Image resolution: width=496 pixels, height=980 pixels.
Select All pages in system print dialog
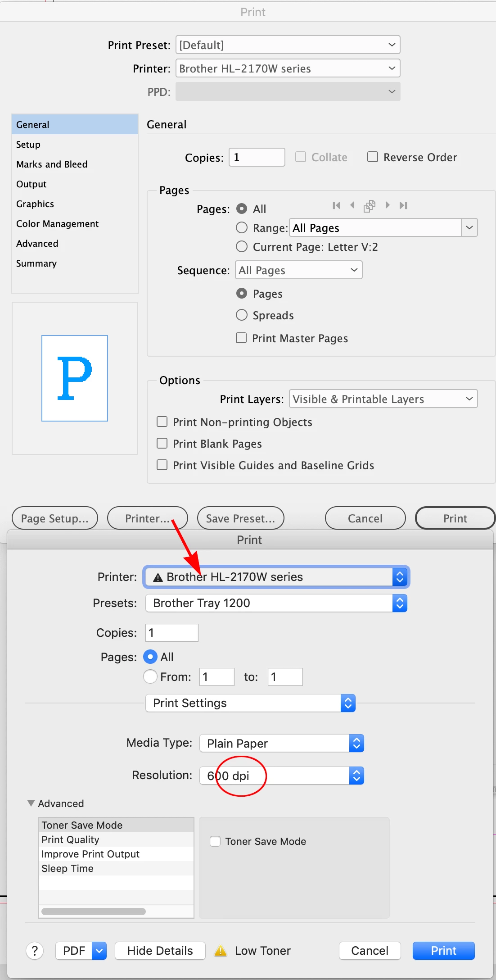point(150,657)
